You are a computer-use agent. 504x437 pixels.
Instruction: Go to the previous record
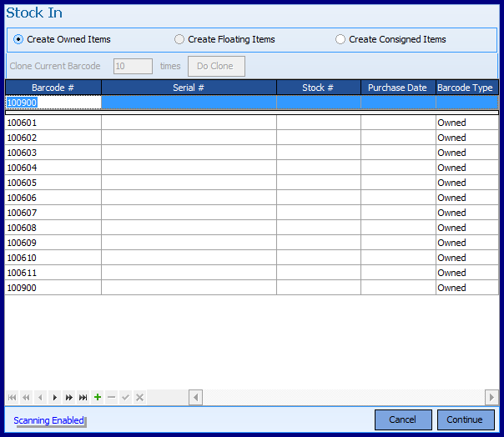pyautogui.click(x=40, y=398)
